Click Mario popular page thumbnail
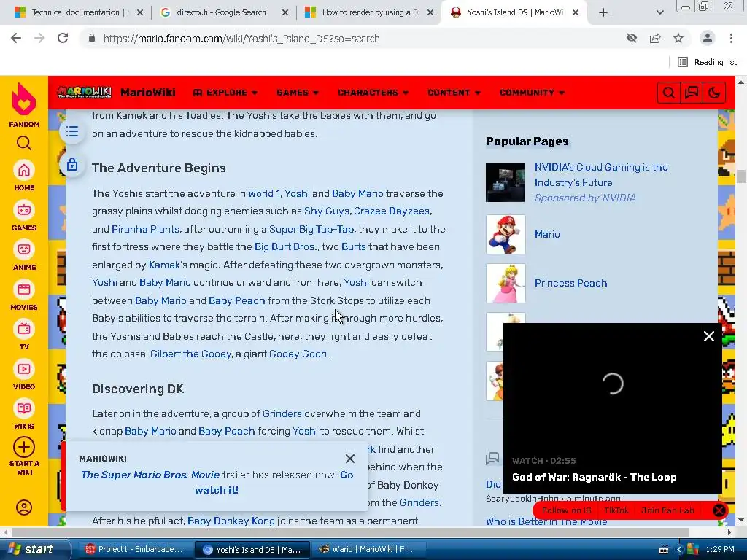The width and height of the screenshot is (747, 560). click(506, 234)
